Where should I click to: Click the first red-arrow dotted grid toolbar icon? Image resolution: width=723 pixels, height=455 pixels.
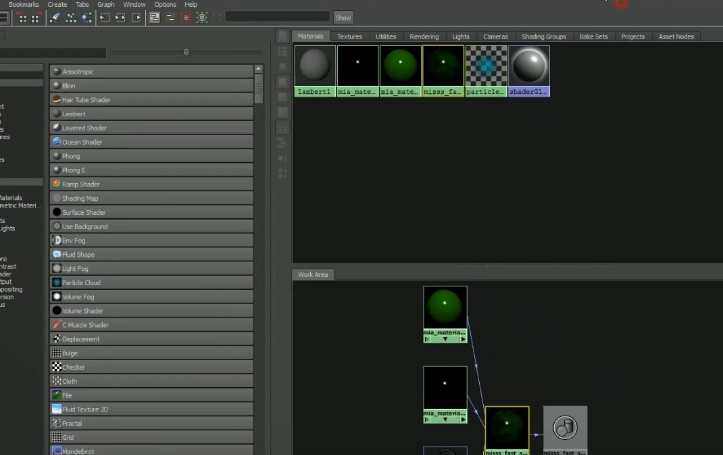pos(22,18)
